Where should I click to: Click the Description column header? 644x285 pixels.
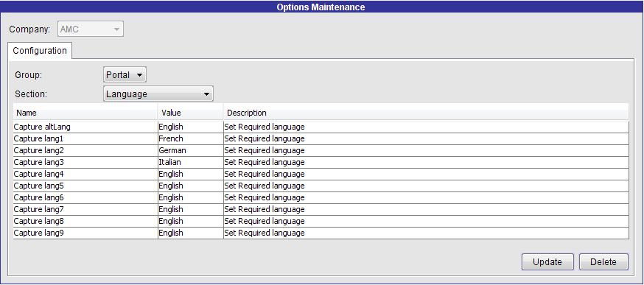(x=426, y=113)
